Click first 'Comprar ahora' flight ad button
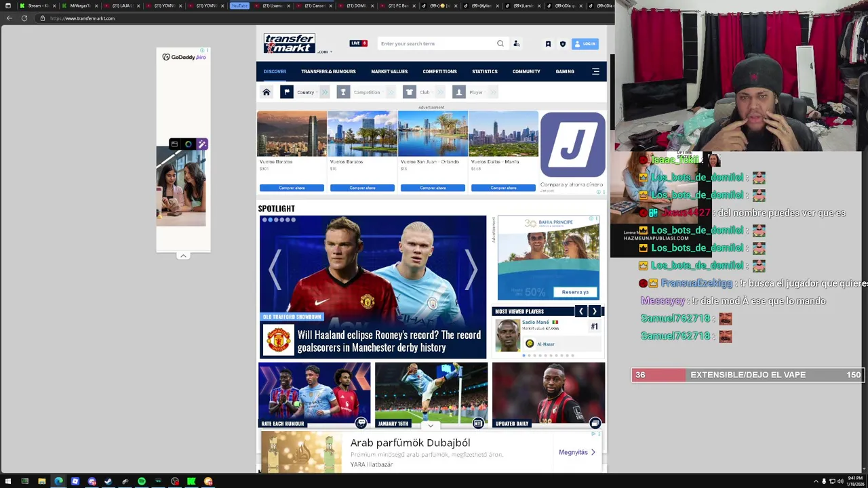The image size is (868, 488). (x=292, y=188)
